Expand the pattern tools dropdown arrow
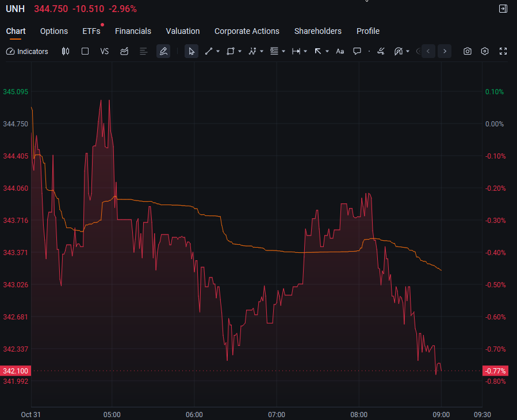The image size is (517, 420). 262,51
